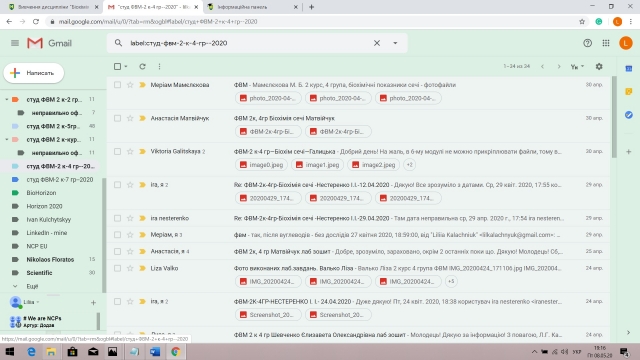The image size is (640, 360).
Task: Open the Calendar side panel icon
Action: (629, 69)
